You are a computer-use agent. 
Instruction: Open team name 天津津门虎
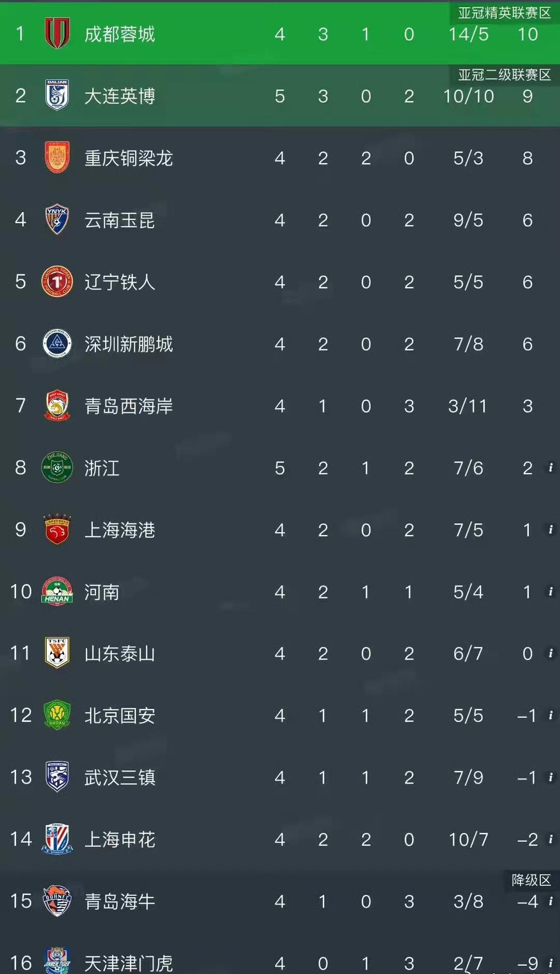[x=128, y=963]
